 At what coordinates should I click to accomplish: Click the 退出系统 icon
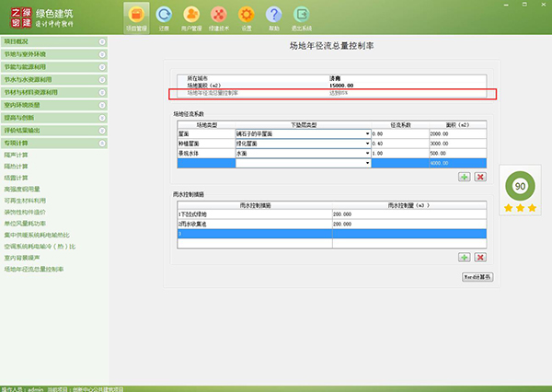302,17
